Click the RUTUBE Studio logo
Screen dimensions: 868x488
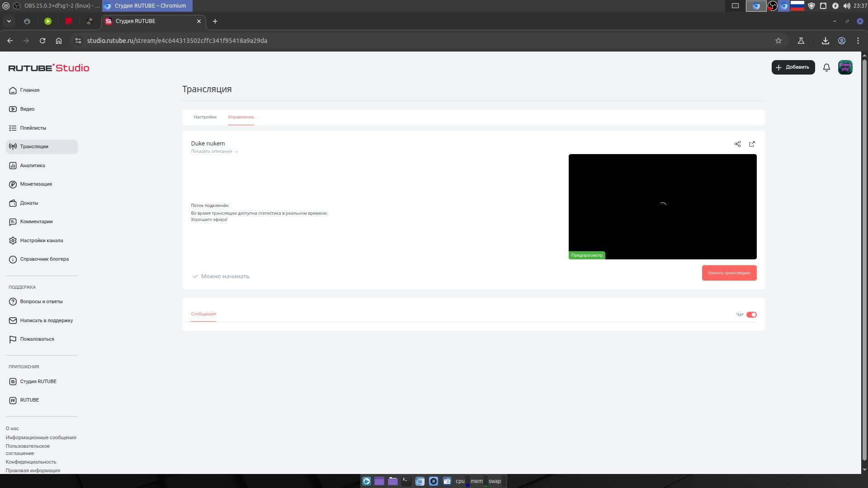pos(49,68)
